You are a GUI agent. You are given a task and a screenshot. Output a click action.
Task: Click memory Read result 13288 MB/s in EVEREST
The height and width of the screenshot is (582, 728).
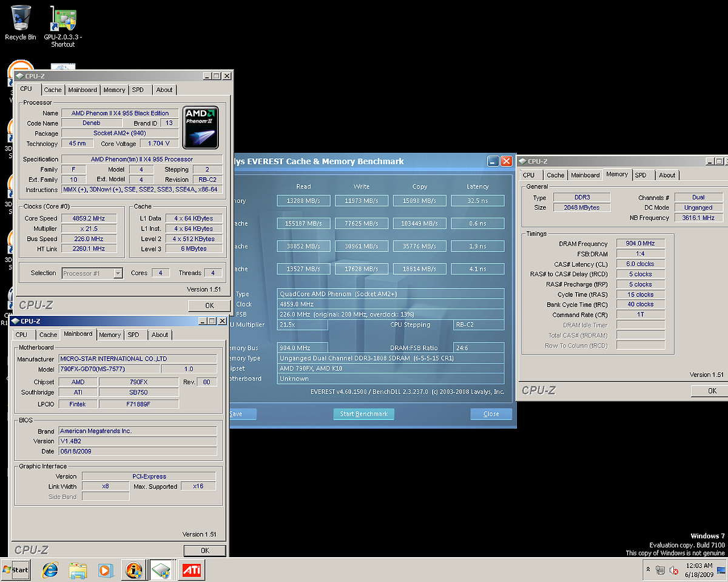pyautogui.click(x=304, y=201)
